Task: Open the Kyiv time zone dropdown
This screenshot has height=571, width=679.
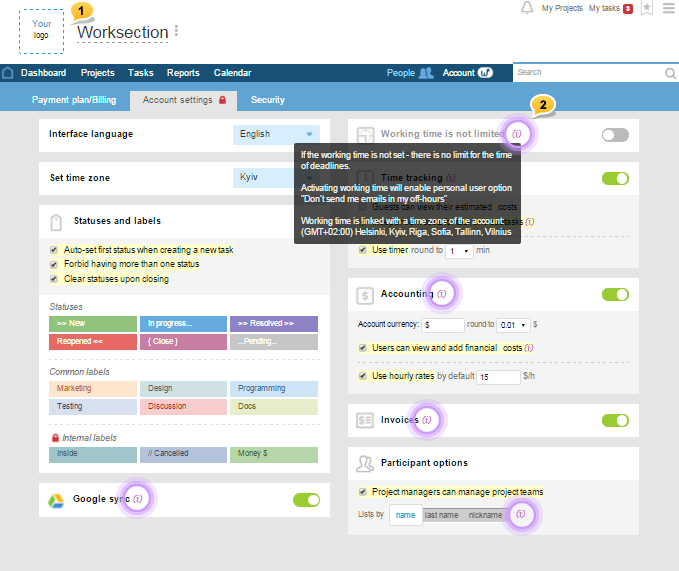Action: click(x=276, y=178)
